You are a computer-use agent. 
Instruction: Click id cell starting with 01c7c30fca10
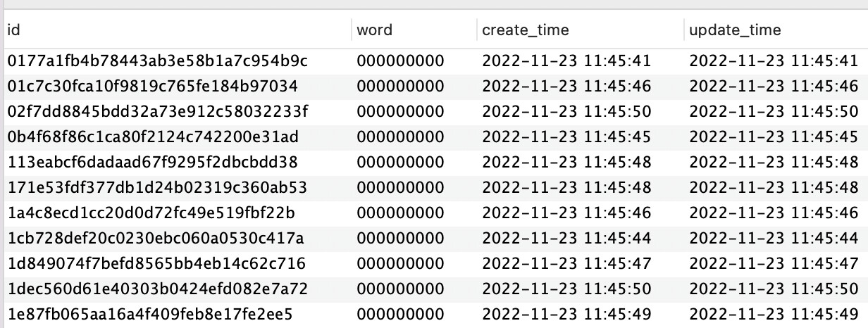(x=152, y=87)
